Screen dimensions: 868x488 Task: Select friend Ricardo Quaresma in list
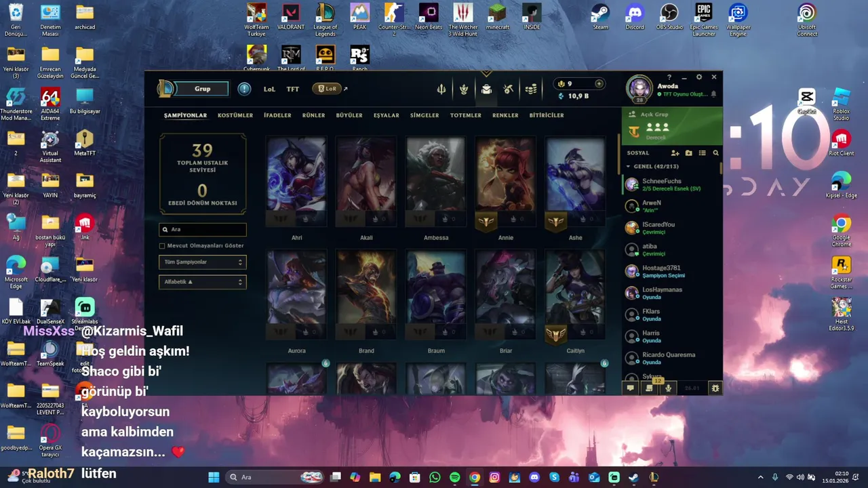(670, 358)
